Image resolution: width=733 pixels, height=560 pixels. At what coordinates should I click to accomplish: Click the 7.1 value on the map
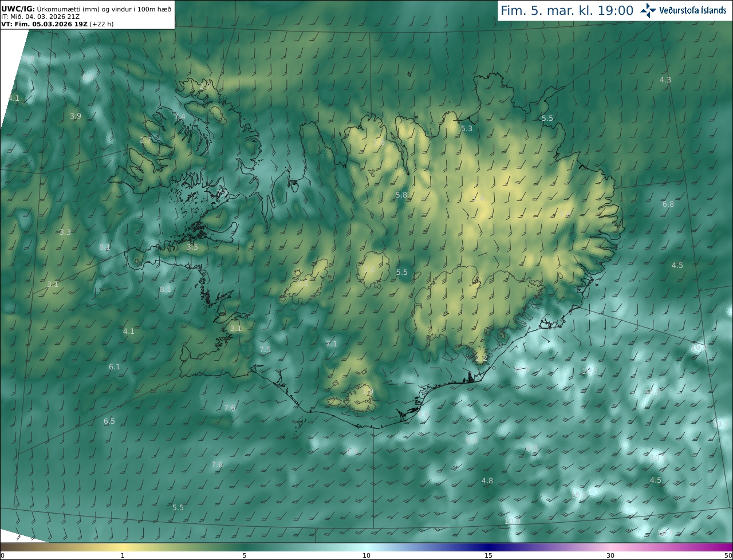(x=332, y=344)
